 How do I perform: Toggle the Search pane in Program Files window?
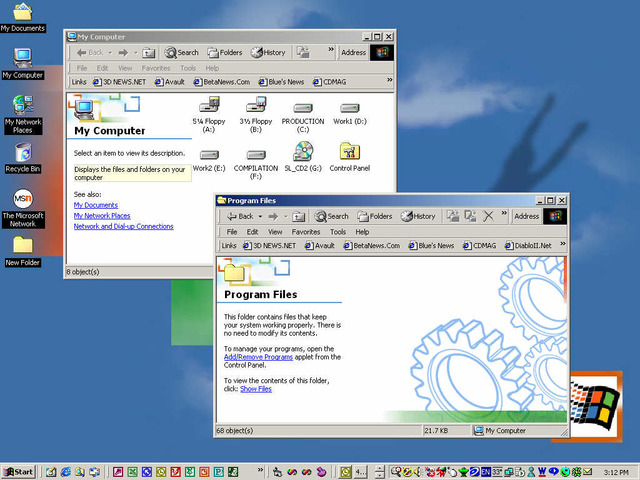click(x=331, y=216)
